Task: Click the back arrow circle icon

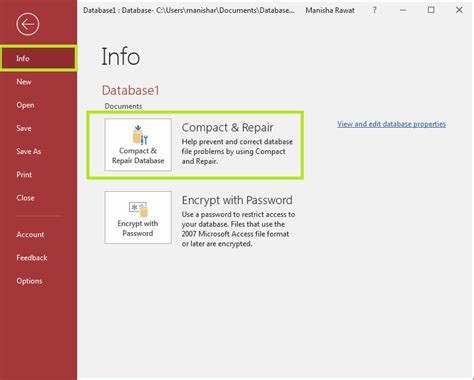Action: pyautogui.click(x=28, y=24)
